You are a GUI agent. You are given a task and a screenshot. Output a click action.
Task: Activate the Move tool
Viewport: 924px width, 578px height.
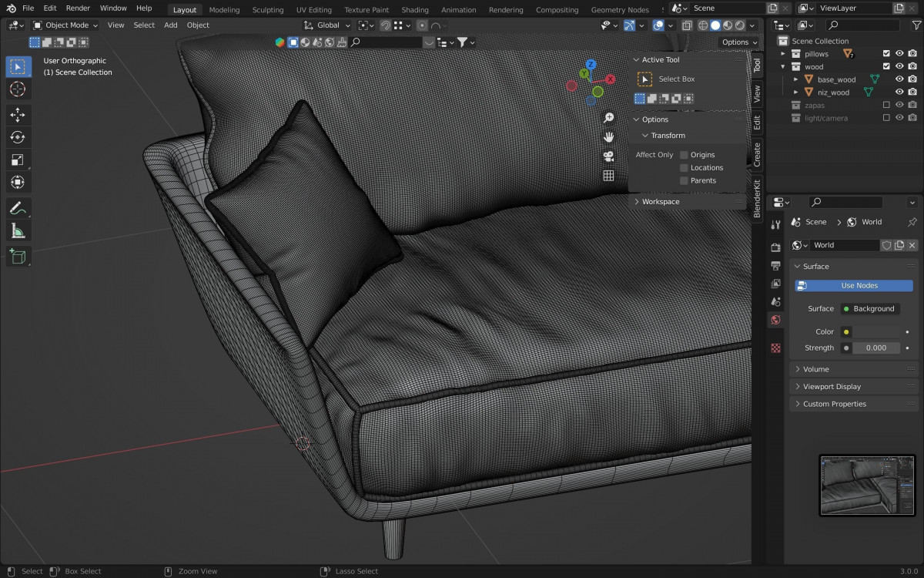(x=17, y=116)
